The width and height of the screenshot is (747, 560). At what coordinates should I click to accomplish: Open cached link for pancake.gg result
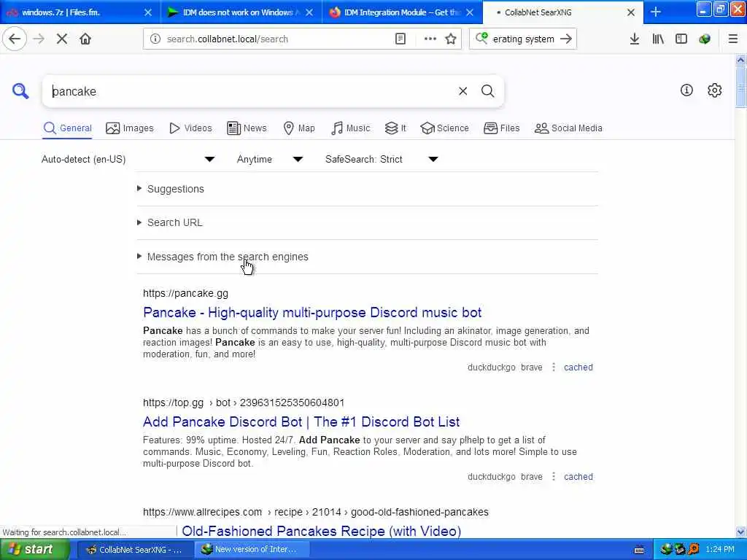coord(578,367)
